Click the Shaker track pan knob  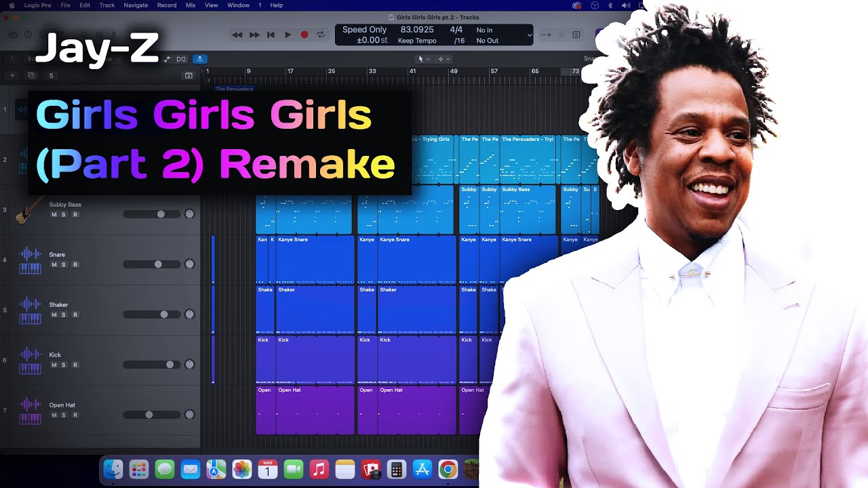(x=190, y=314)
